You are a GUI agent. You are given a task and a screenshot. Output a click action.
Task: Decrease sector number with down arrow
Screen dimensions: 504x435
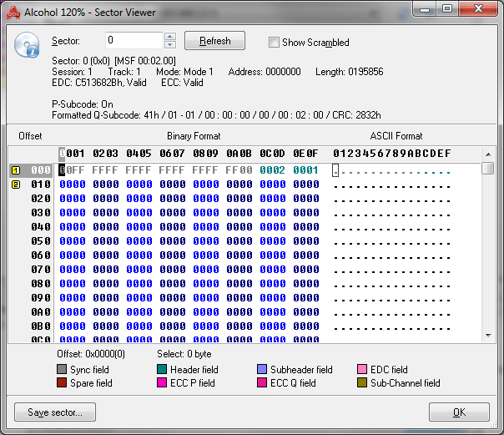pos(170,44)
